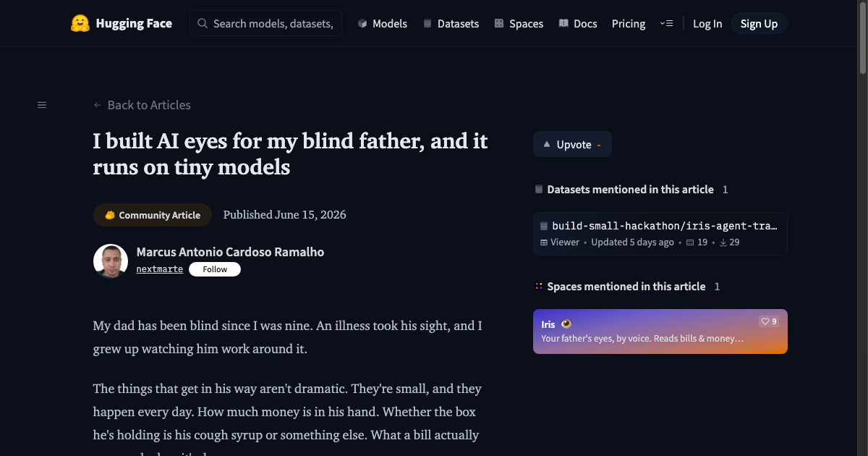Click the page vertical scrollbar thumb
Screen dimensions: 868x456
(863, 36)
